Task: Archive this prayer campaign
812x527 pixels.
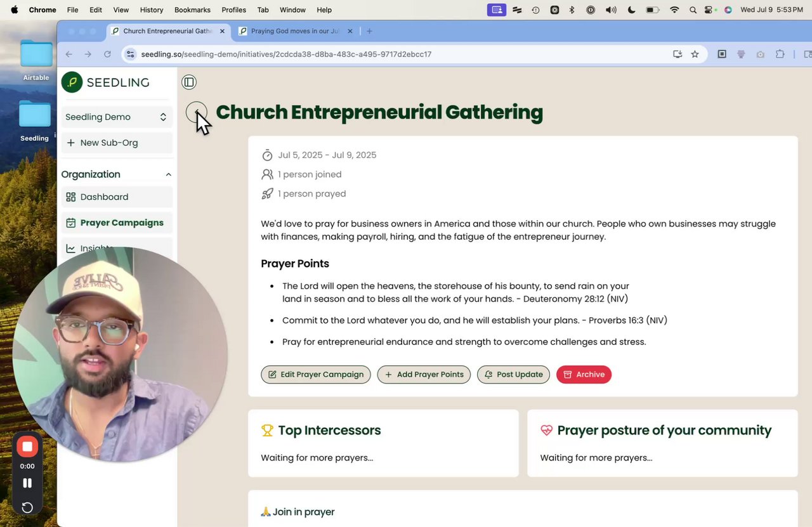Action: pyautogui.click(x=584, y=374)
